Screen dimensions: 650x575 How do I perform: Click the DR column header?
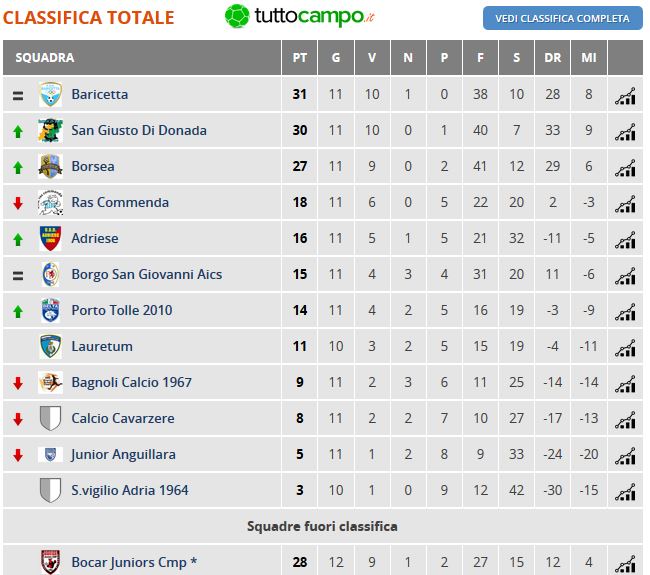click(553, 58)
